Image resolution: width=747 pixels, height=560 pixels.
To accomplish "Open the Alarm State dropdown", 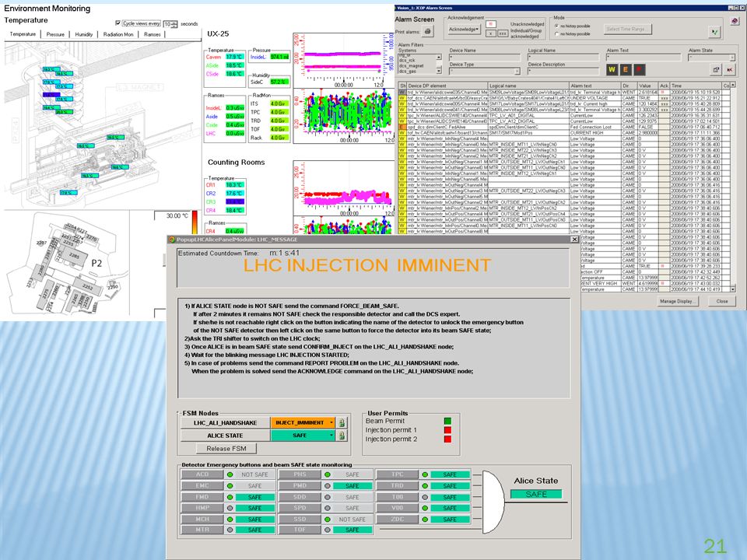I will tap(732, 58).
